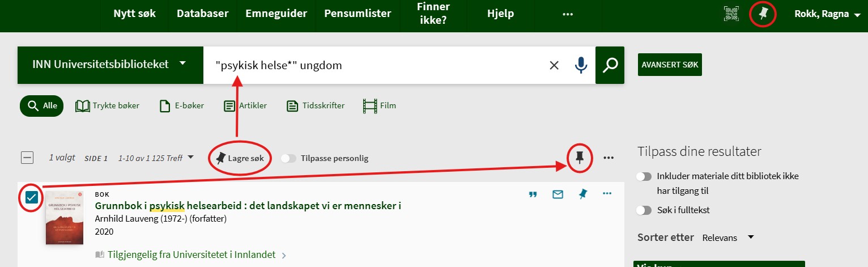Click author Arnhild Lauveng link
The width and height of the screenshot is (868, 267).
point(161,219)
